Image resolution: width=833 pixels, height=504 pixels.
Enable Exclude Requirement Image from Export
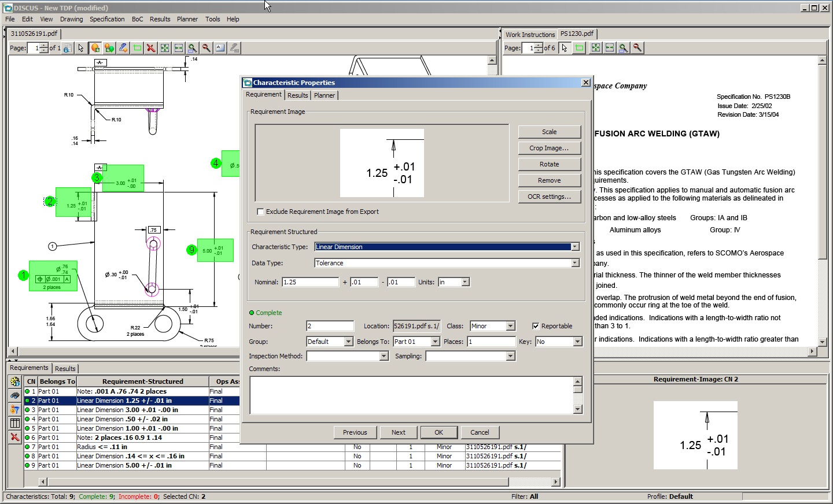pyautogui.click(x=260, y=212)
